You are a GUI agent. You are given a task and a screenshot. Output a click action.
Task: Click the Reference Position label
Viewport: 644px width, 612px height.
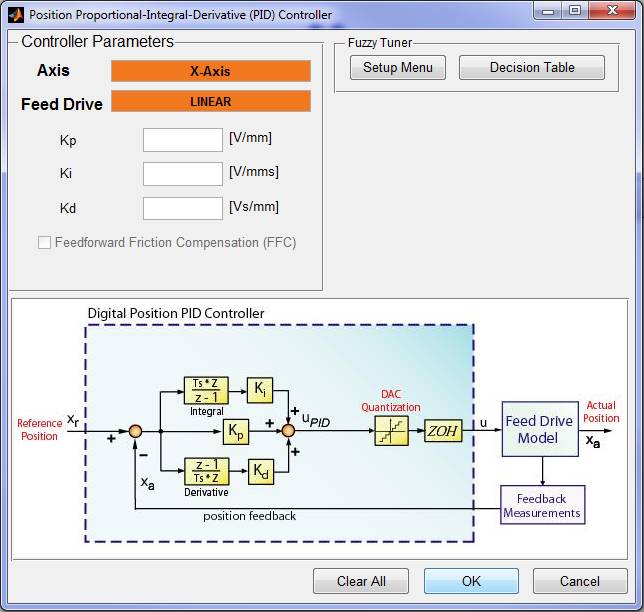(39, 430)
